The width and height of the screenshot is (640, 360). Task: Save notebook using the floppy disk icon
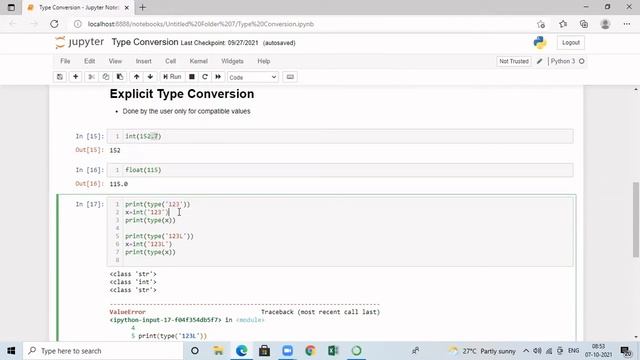coord(60,77)
